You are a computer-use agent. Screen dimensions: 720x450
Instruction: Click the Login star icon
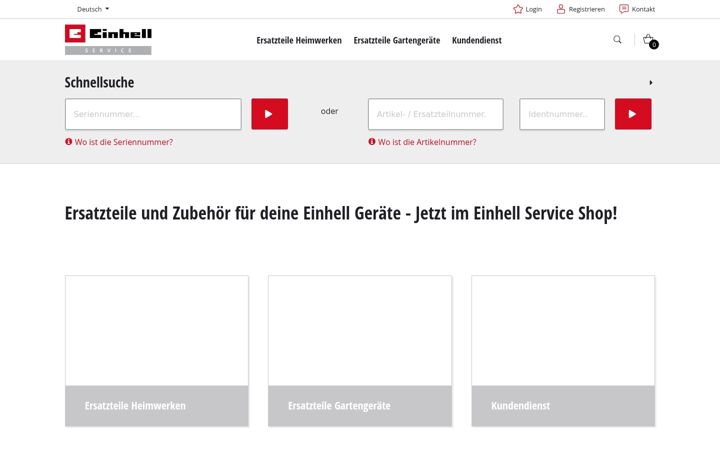(x=518, y=9)
